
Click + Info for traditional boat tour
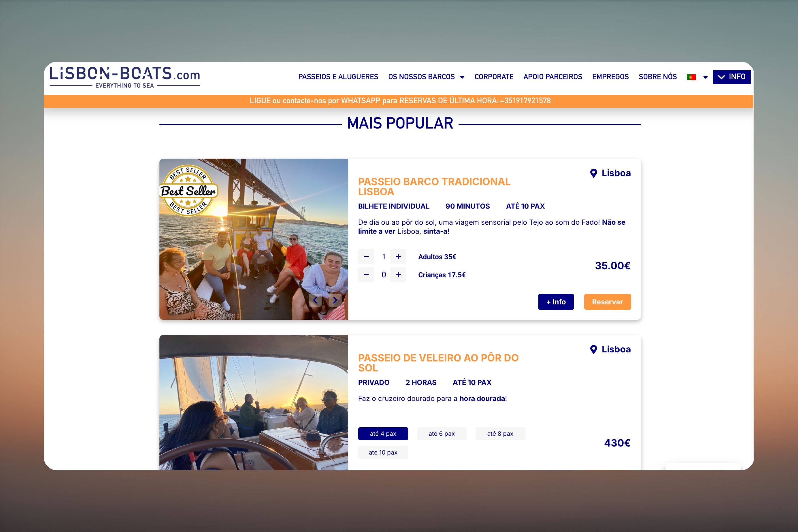pos(556,302)
